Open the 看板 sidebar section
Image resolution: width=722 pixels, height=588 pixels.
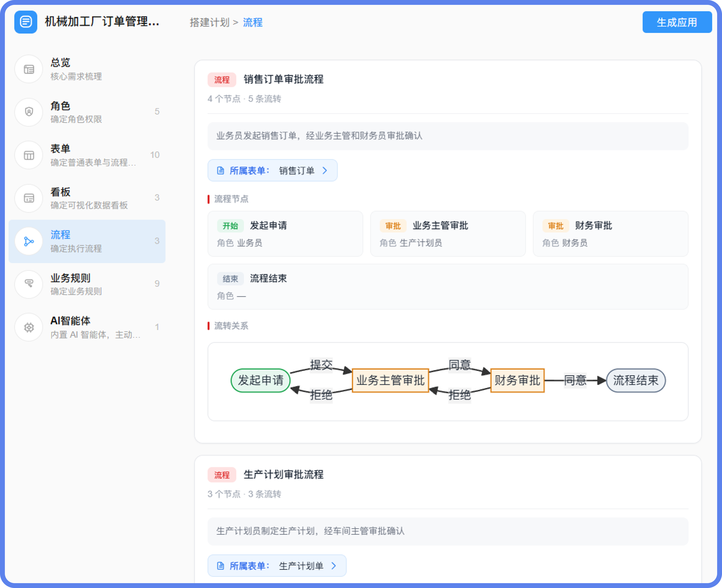(87, 198)
